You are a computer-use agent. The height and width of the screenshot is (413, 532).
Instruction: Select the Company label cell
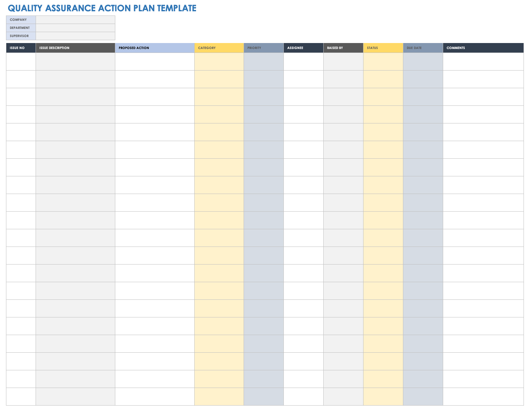tap(21, 20)
